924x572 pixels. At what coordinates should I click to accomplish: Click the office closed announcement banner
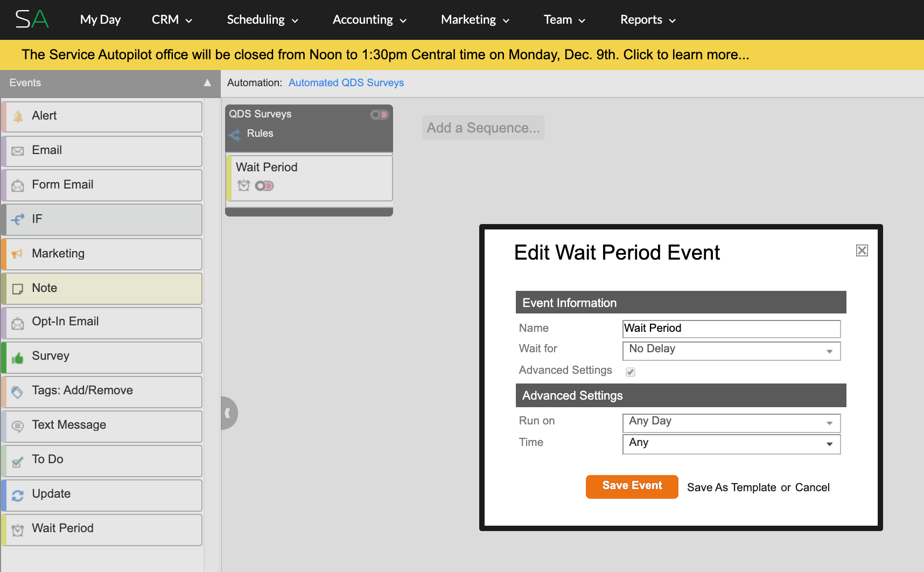click(462, 55)
